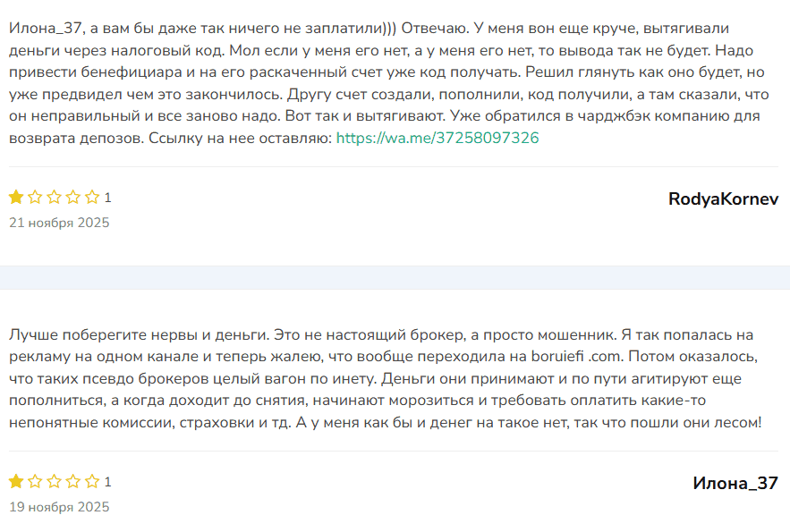
Task: Open the wa.me chargeback company link
Action: (437, 138)
